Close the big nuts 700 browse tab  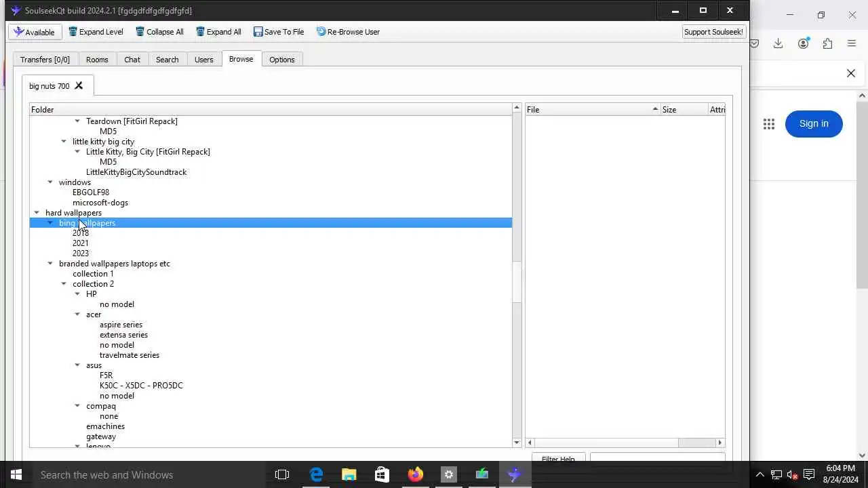point(79,86)
